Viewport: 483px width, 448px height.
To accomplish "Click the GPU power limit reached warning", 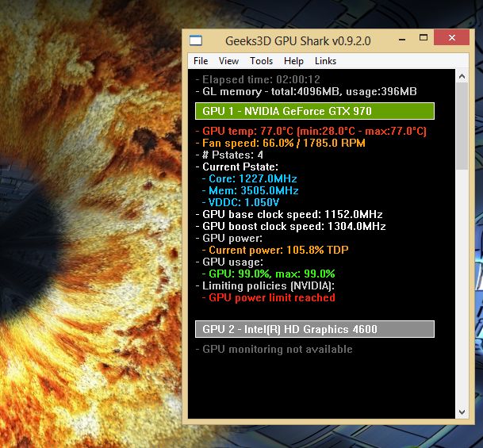I will click(269, 298).
